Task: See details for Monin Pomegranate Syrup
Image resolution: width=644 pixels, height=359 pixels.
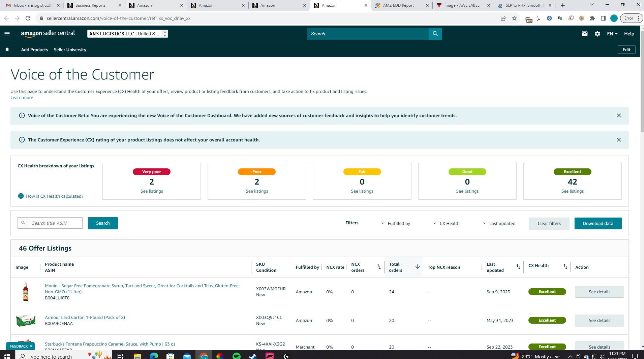Action: pos(599,292)
